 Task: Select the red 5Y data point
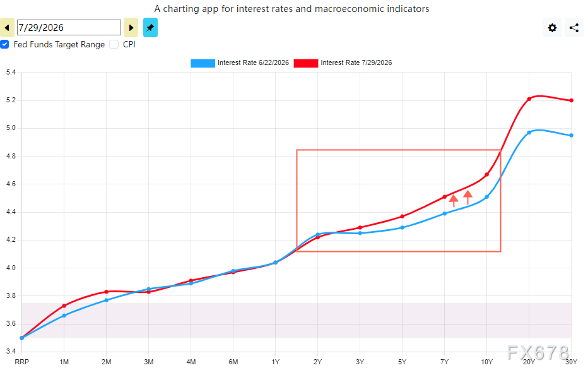(403, 216)
